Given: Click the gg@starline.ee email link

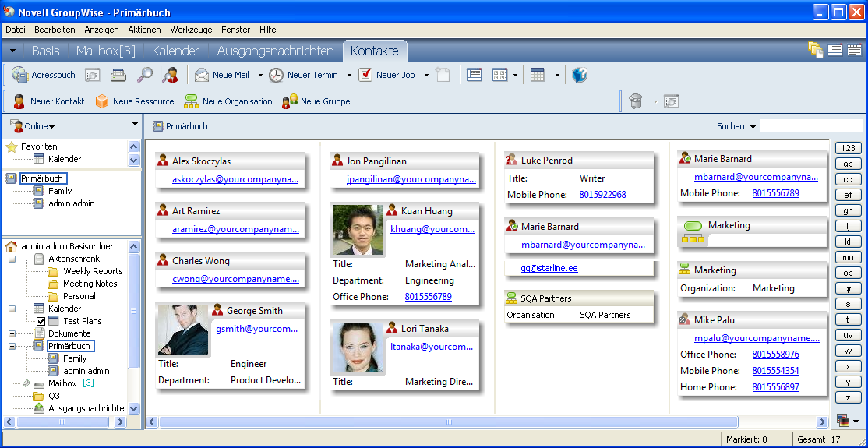Looking at the screenshot, I should point(549,268).
